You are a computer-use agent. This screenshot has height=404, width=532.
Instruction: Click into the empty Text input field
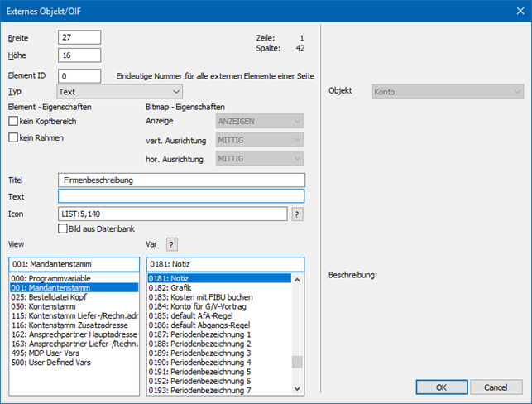(x=181, y=196)
